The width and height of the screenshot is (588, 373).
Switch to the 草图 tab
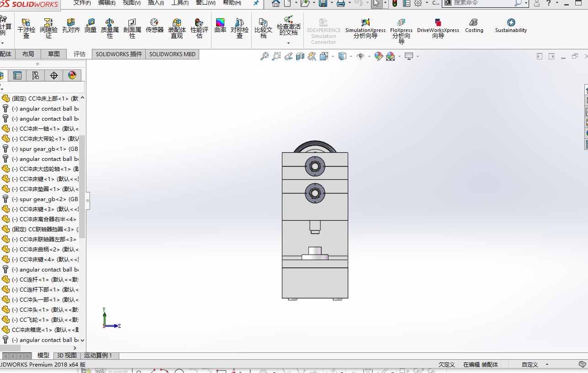(54, 54)
